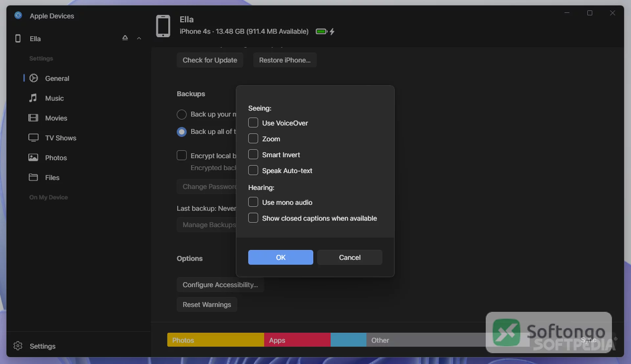Click the Last backup: Never text

coord(206,208)
